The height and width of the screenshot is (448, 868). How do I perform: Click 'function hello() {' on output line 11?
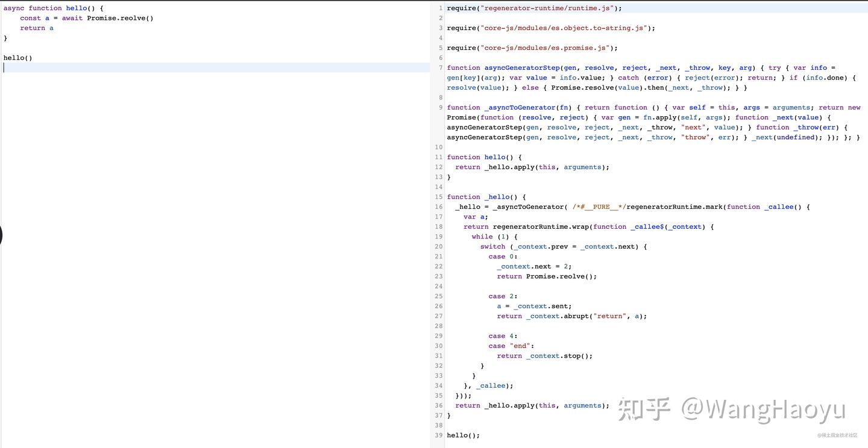point(485,157)
